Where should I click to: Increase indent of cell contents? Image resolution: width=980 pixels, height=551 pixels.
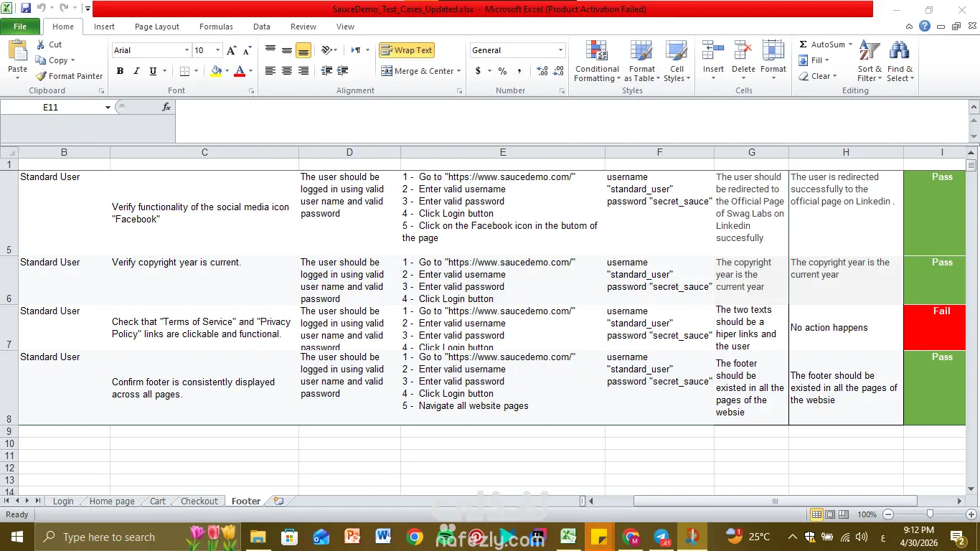342,71
